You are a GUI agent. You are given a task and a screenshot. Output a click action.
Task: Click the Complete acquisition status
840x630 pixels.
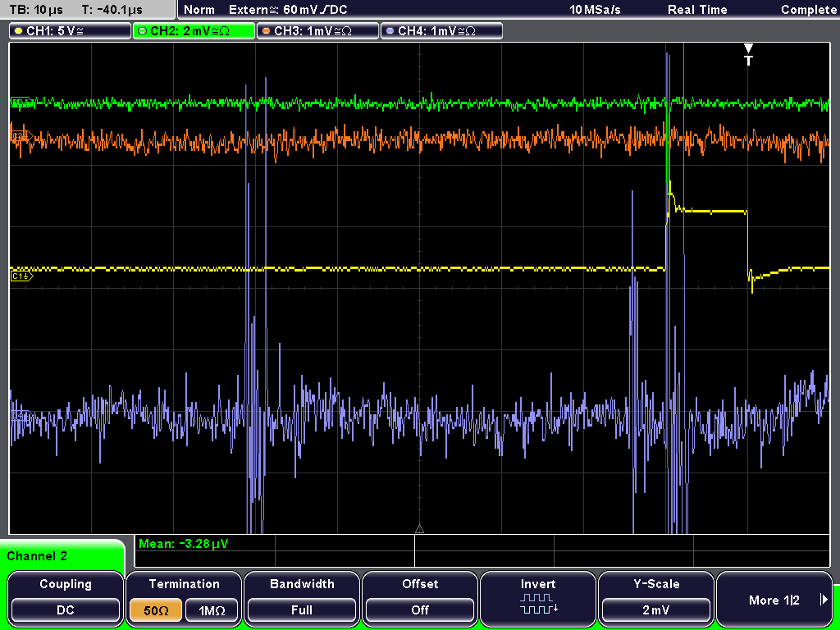(808, 10)
